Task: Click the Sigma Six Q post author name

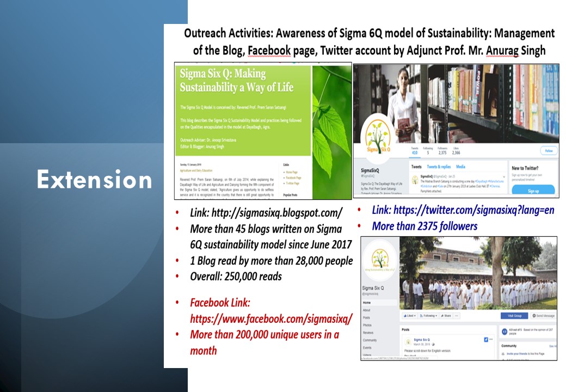Action: click(x=421, y=340)
